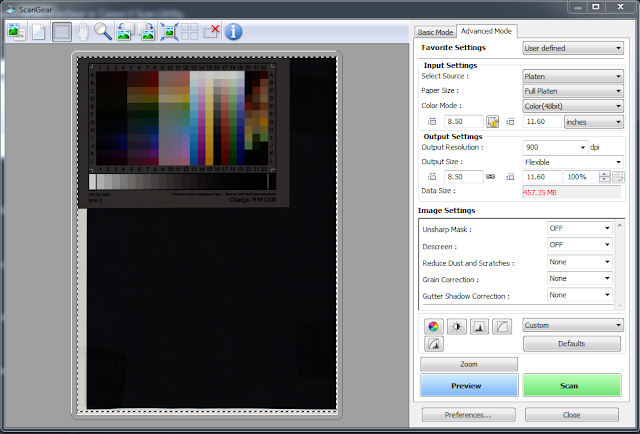640x434 pixels.
Task: Open the thumbnail view toggle icon
Action: (16, 32)
